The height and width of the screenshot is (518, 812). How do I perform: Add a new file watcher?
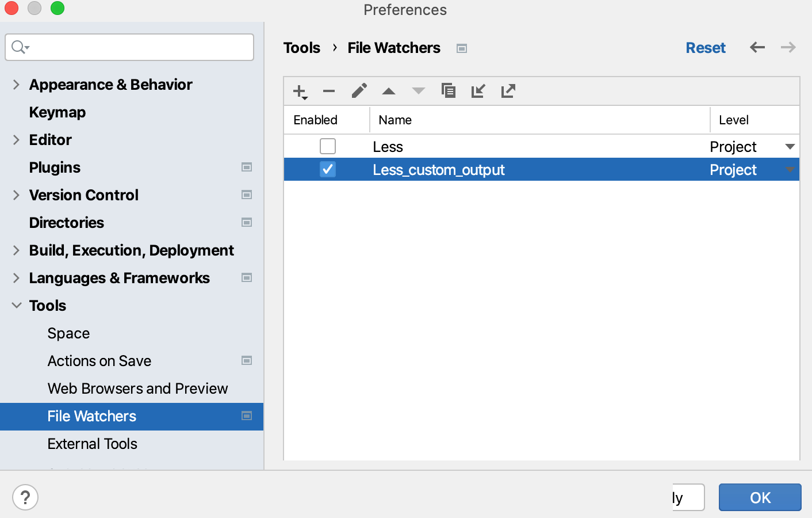(x=299, y=91)
